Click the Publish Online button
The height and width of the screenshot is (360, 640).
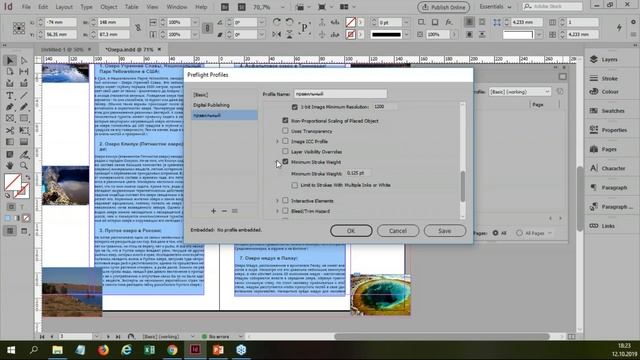444,7
